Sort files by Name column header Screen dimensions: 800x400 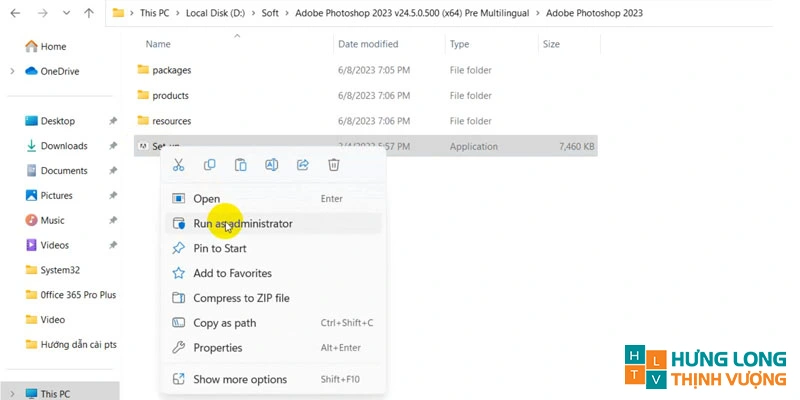pos(158,44)
